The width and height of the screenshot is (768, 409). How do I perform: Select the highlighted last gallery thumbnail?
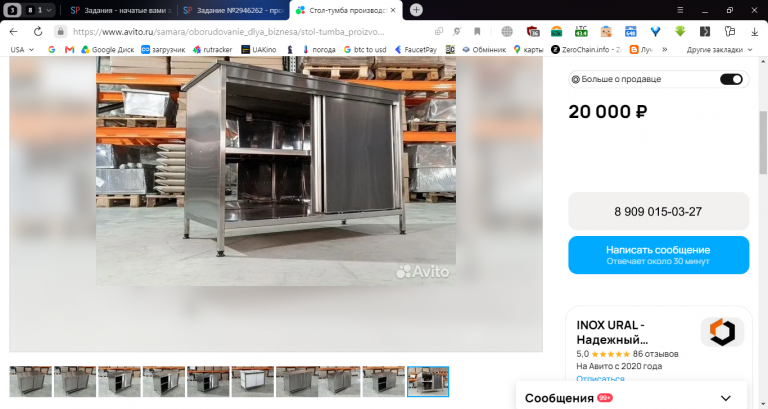[x=428, y=381]
